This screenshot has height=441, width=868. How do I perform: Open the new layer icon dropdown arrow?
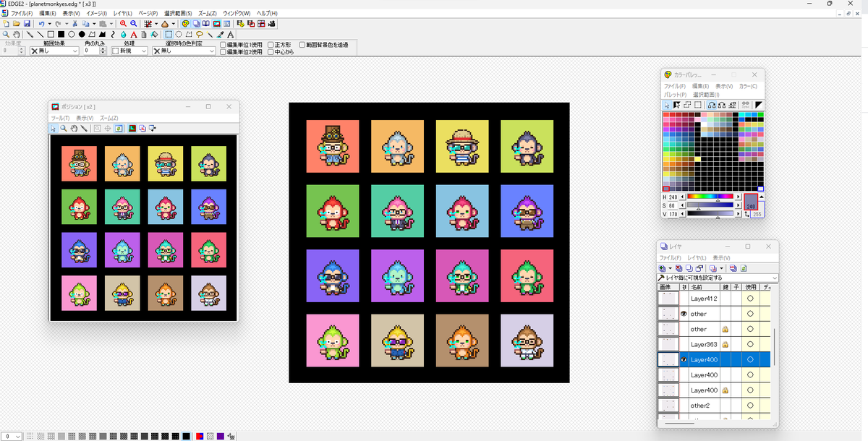pyautogui.click(x=670, y=268)
